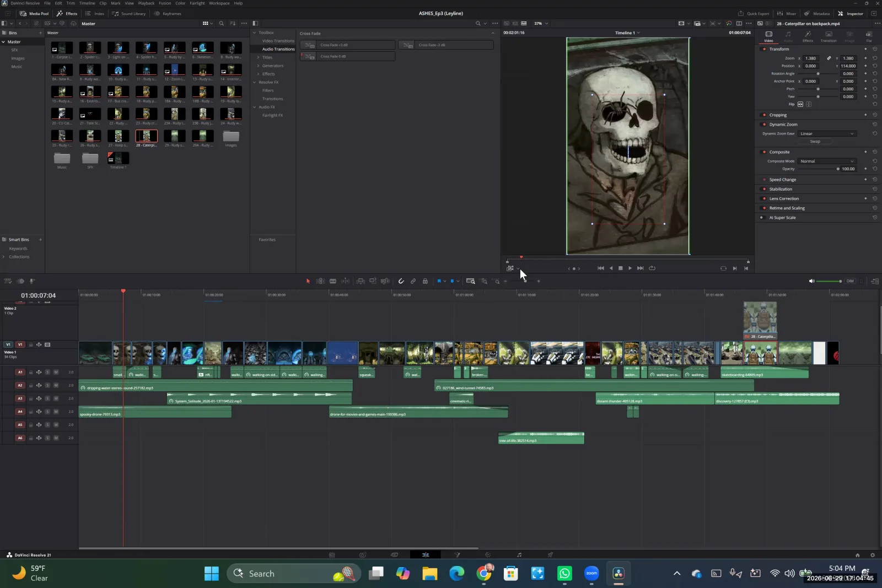Screen dimensions: 882x588
Task: Switch to Inspector File tab
Action: click(x=869, y=36)
